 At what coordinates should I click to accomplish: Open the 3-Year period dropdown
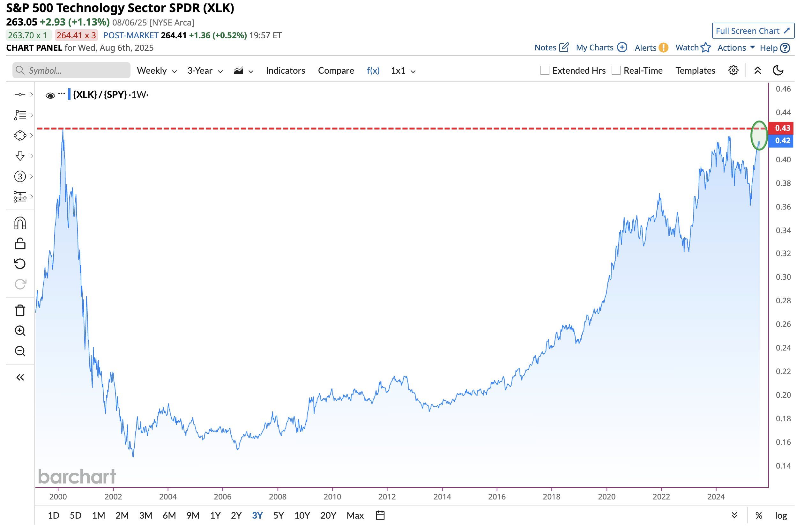205,70
